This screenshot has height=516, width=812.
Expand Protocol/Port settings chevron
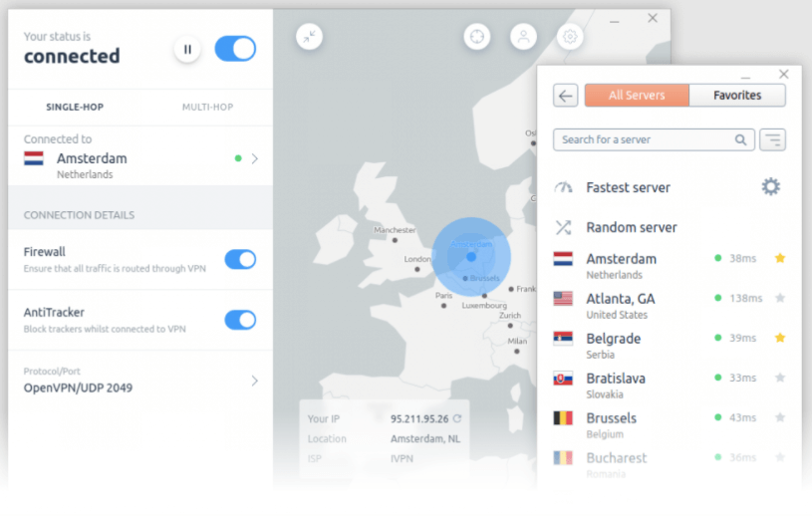254,381
